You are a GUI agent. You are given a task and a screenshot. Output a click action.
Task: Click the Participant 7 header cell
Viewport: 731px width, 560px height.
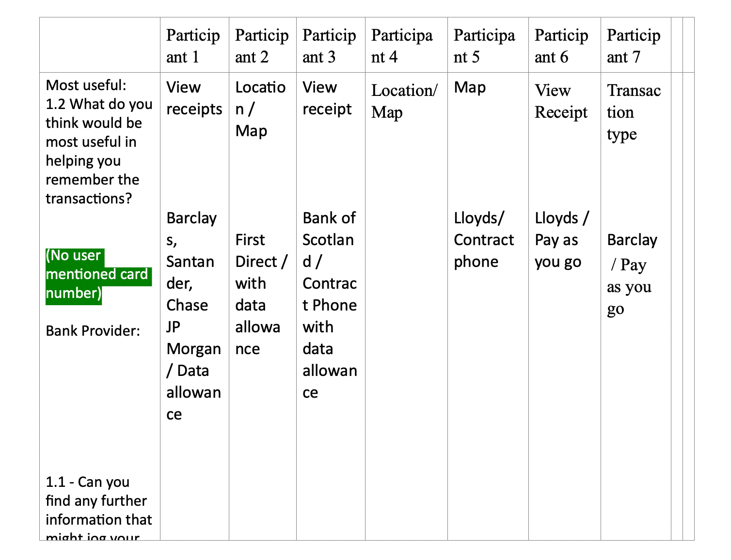(636, 45)
